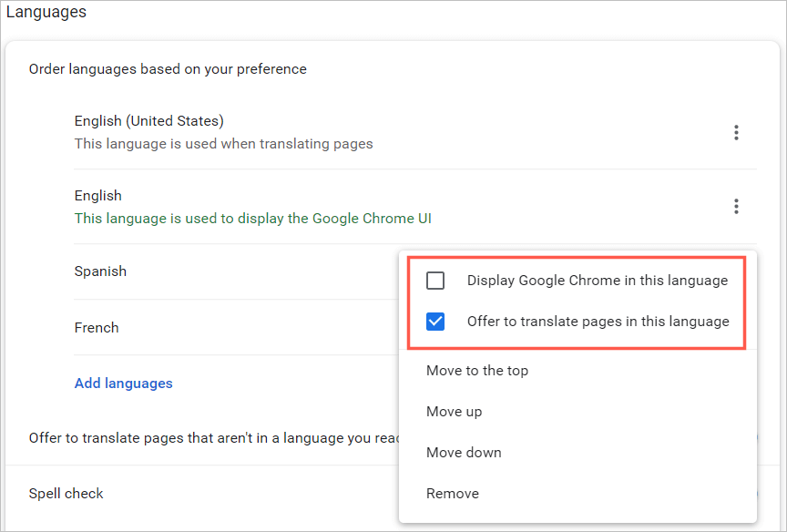
Task: Collapse Order languages based on your preference
Action: (x=168, y=69)
